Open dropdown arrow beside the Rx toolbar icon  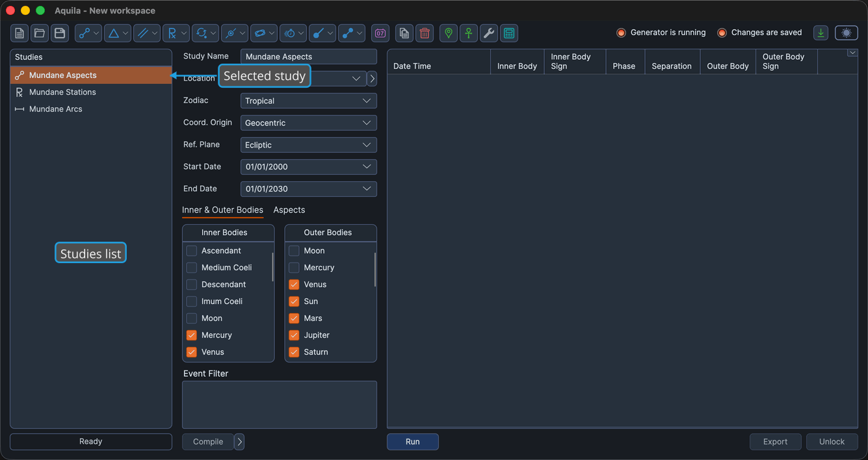(x=185, y=33)
